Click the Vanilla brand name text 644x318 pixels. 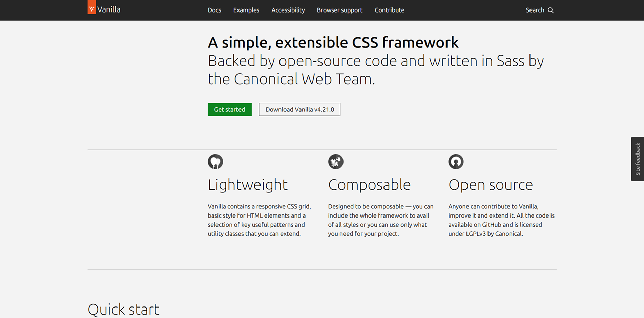pos(109,10)
